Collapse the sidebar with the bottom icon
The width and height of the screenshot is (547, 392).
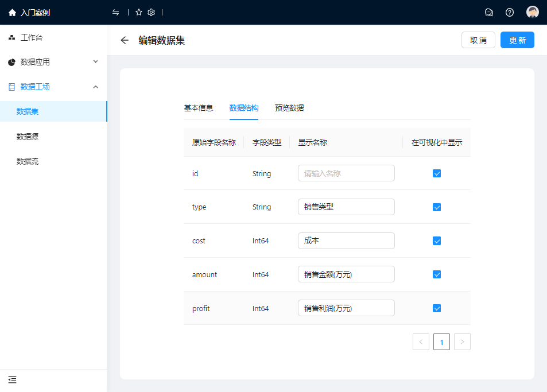(x=13, y=379)
